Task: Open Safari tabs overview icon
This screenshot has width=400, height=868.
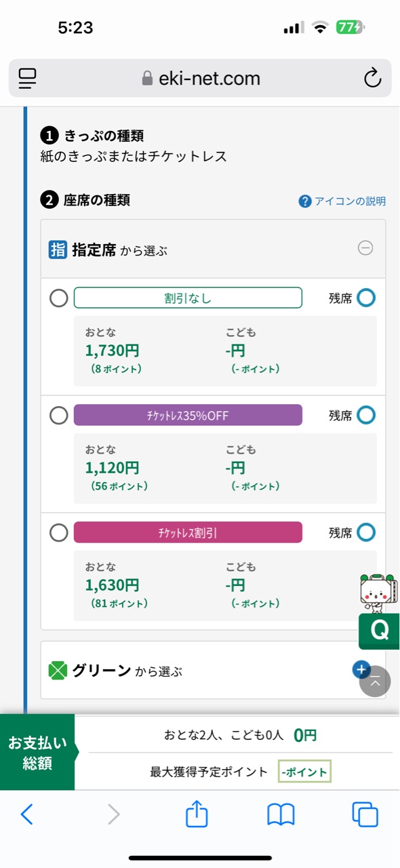Action: pos(365,814)
